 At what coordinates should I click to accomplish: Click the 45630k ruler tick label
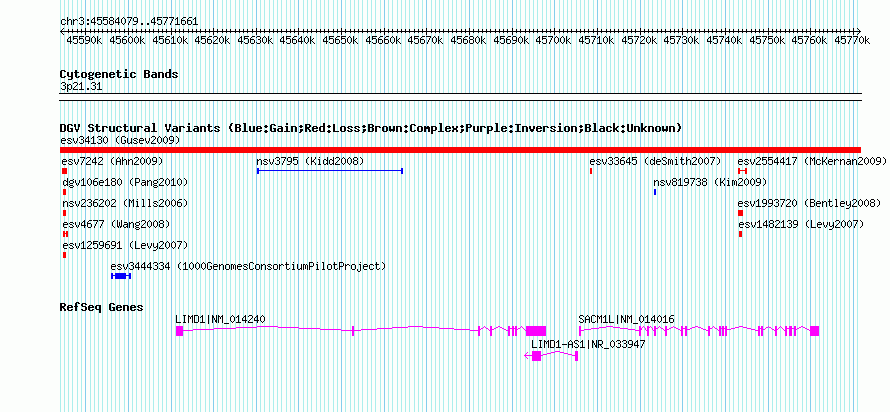(255, 40)
